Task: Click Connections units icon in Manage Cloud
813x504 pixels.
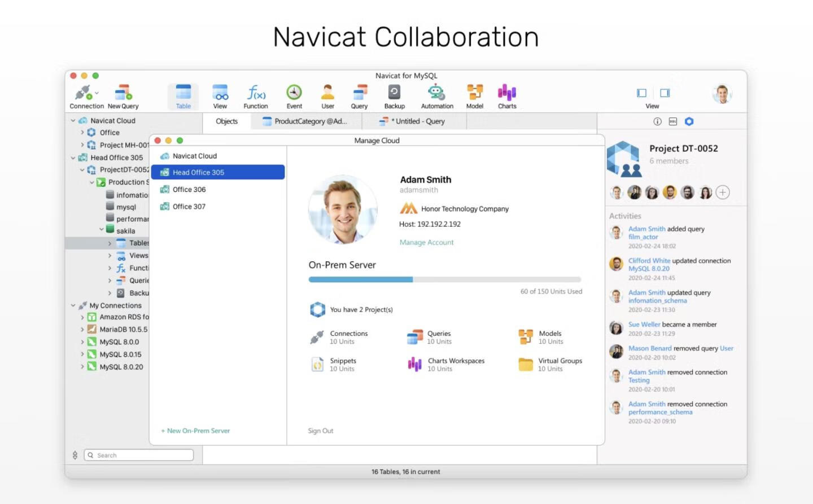Action: coord(317,337)
